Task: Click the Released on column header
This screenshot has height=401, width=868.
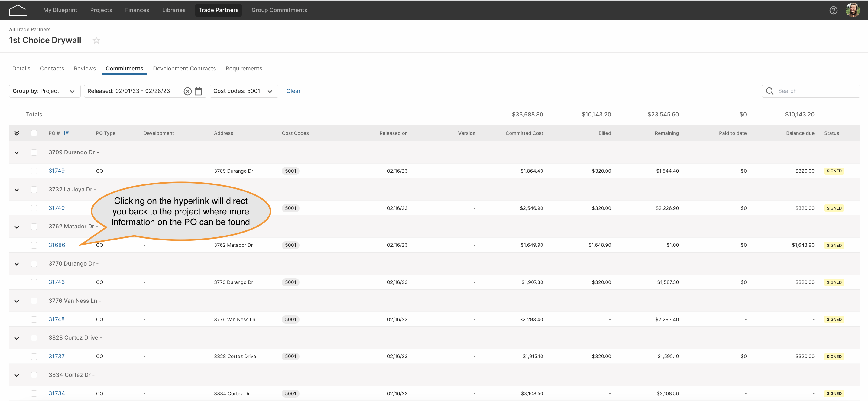Action: pos(394,133)
